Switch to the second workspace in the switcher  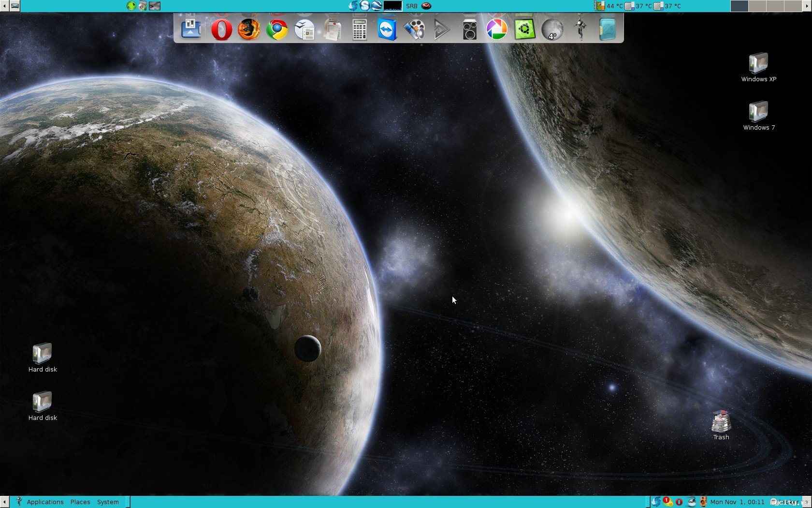tap(757, 6)
